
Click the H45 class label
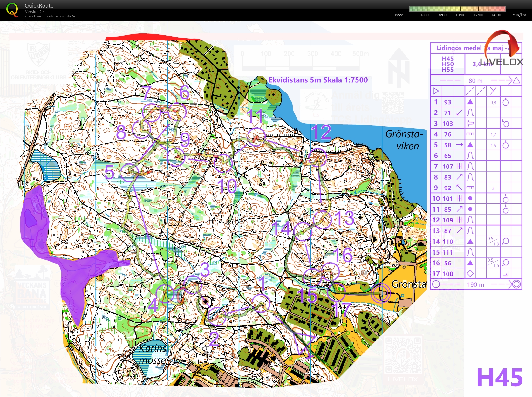(500, 377)
